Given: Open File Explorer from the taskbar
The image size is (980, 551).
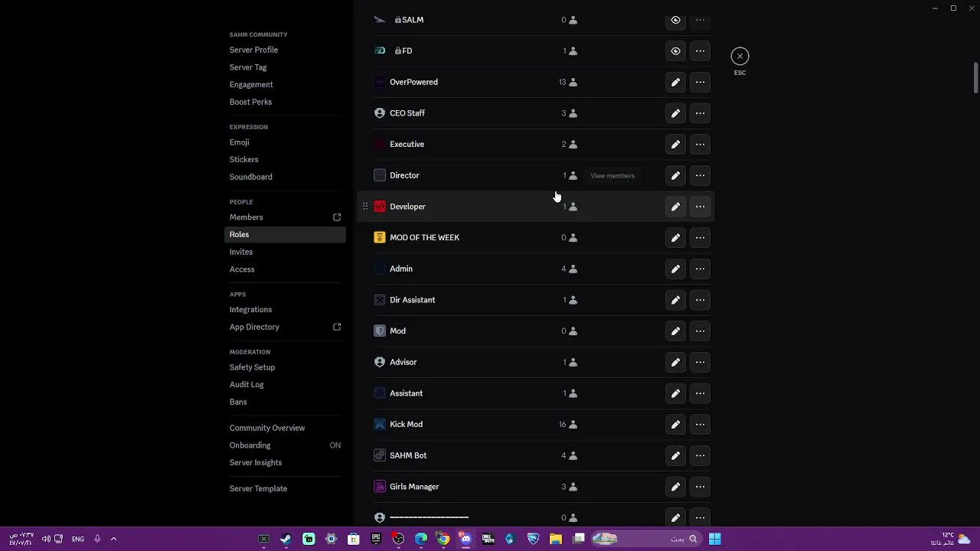Looking at the screenshot, I should [556, 539].
